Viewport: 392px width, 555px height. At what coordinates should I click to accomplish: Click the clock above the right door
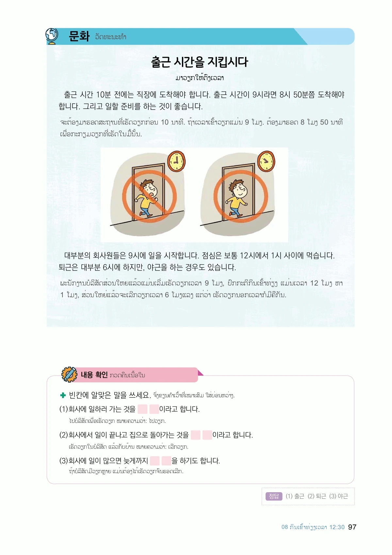[x=266, y=161]
